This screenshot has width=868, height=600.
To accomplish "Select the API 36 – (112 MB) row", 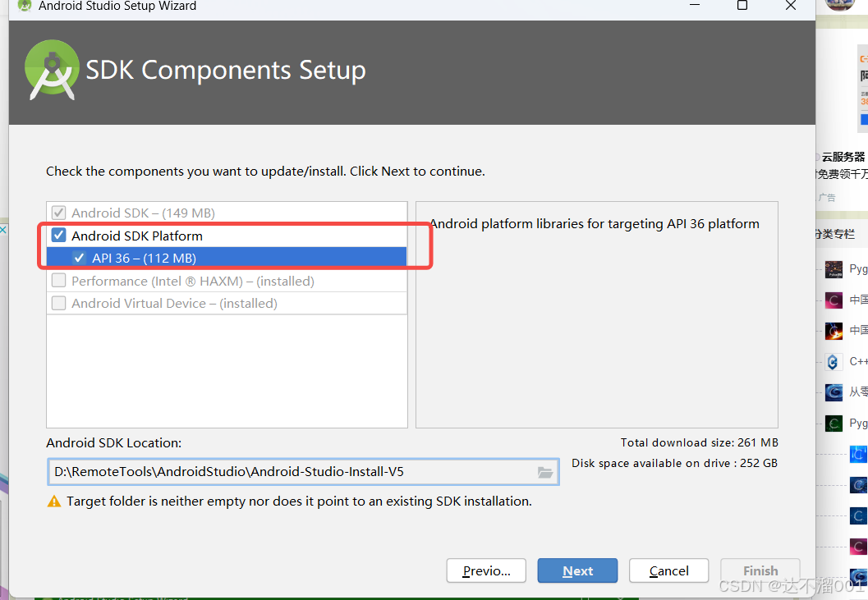I will point(227,258).
